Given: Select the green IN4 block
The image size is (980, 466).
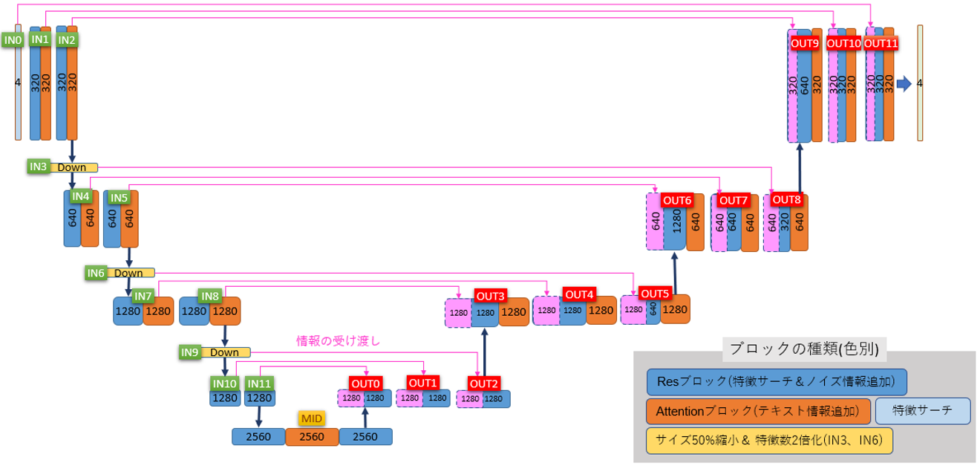Looking at the screenshot, I should point(80,196).
